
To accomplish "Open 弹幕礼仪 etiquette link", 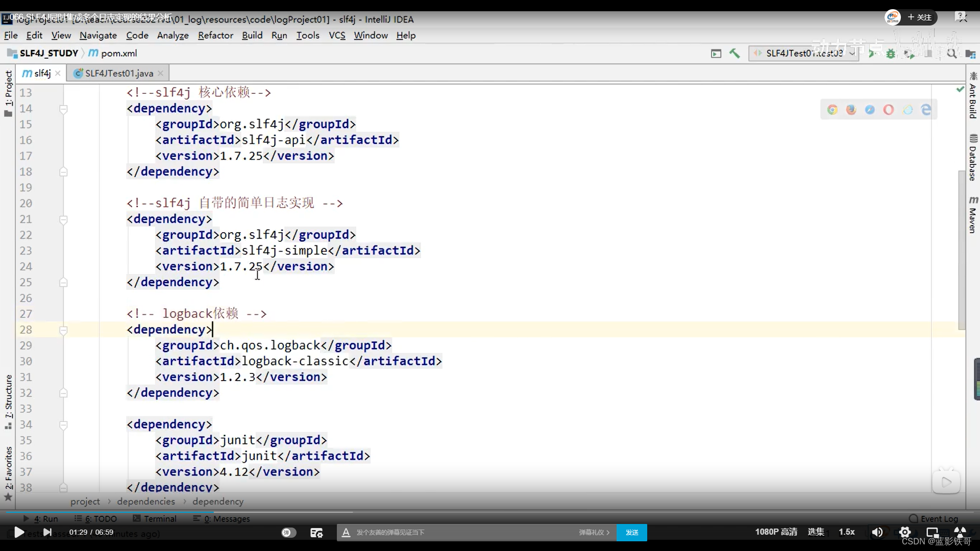I will point(594,532).
